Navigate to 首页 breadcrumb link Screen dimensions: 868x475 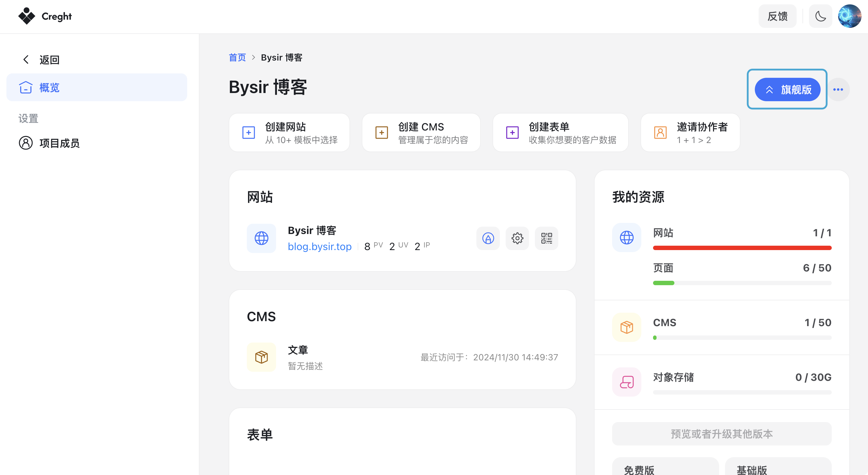point(237,58)
